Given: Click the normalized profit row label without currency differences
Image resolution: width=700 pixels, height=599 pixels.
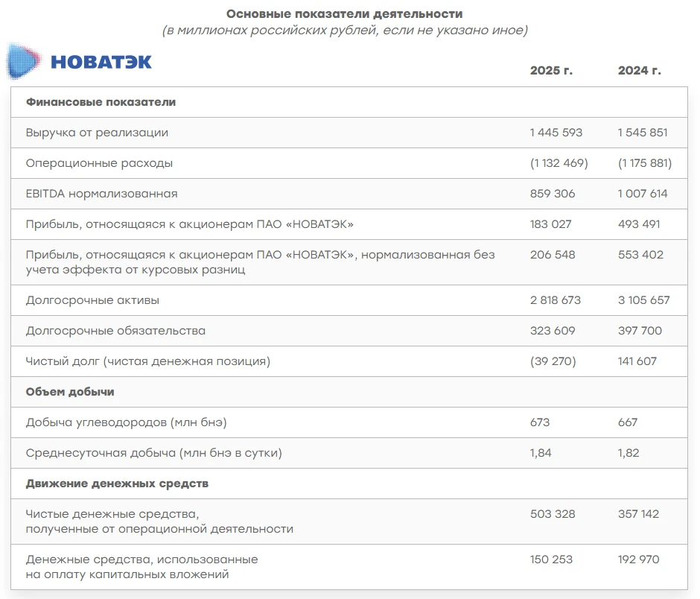Looking at the screenshot, I should pos(261,262).
